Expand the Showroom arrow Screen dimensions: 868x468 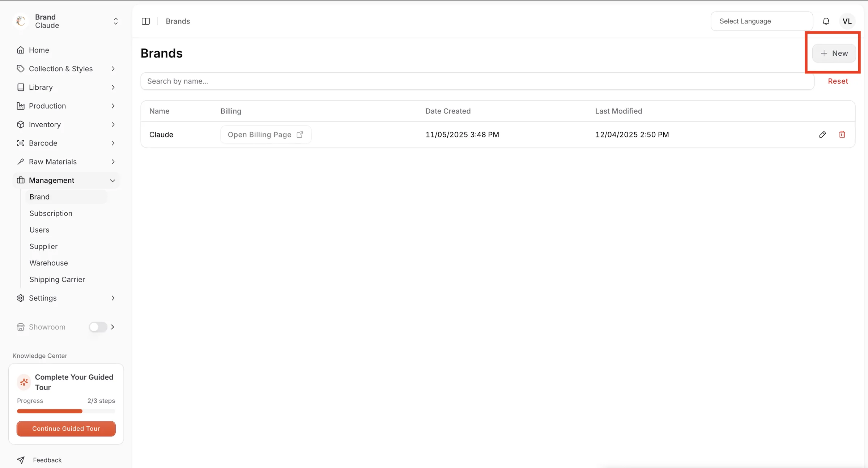(x=112, y=327)
